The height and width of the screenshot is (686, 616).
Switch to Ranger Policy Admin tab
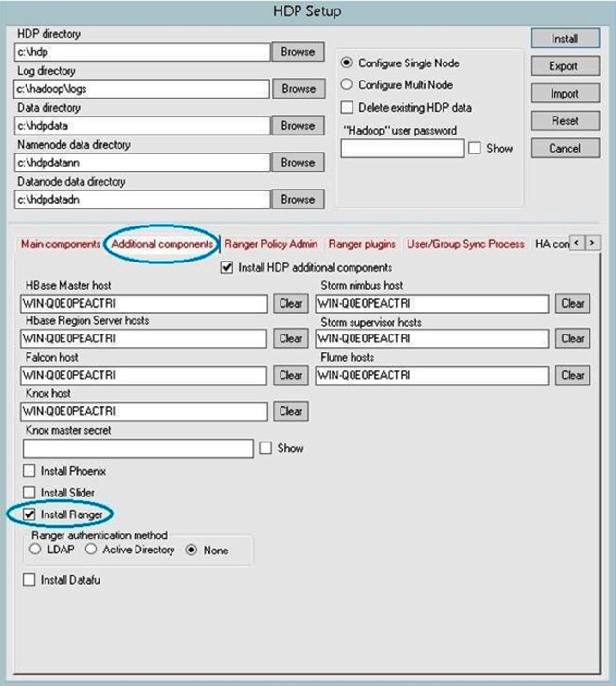coord(271,244)
